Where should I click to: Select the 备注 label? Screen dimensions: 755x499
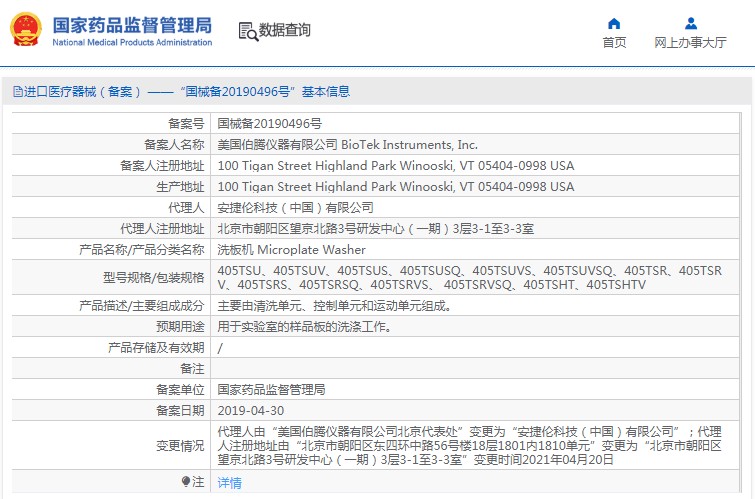(x=192, y=368)
